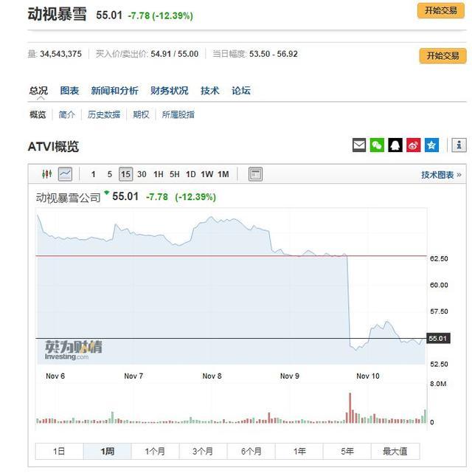Select the 概览 sub-tab
The width and height of the screenshot is (472, 476).
pyautogui.click(x=38, y=114)
